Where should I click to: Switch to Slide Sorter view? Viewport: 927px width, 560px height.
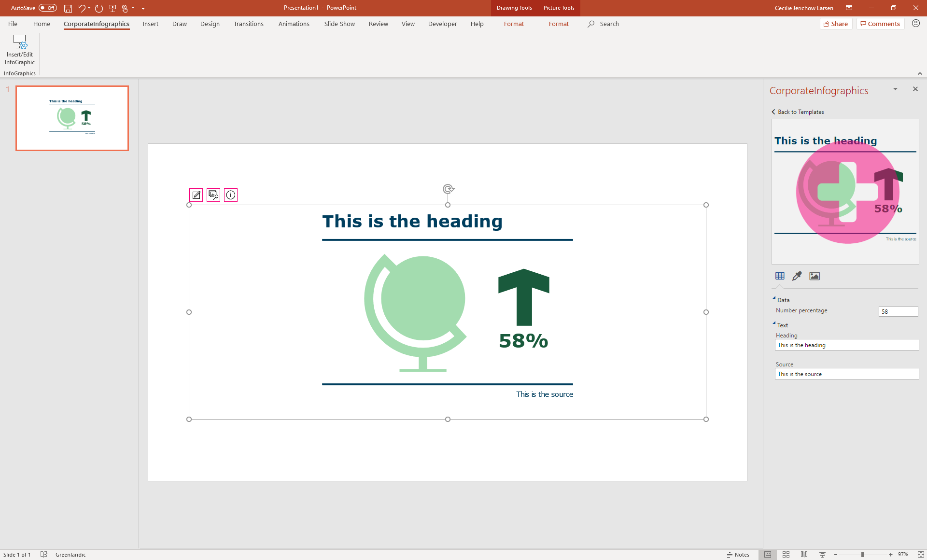coord(786,555)
